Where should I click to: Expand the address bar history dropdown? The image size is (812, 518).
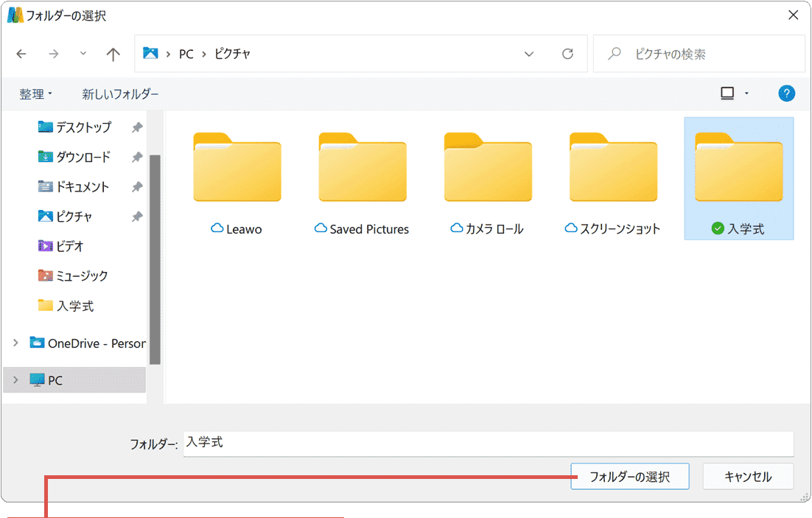pyautogui.click(x=529, y=54)
